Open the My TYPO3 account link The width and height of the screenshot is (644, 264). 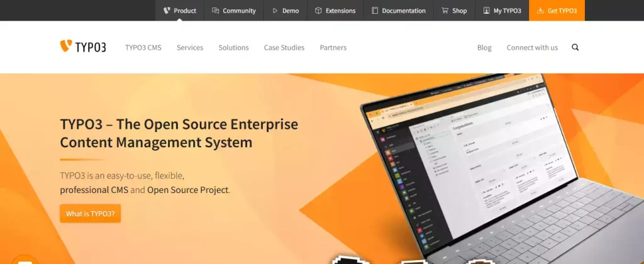(x=502, y=11)
